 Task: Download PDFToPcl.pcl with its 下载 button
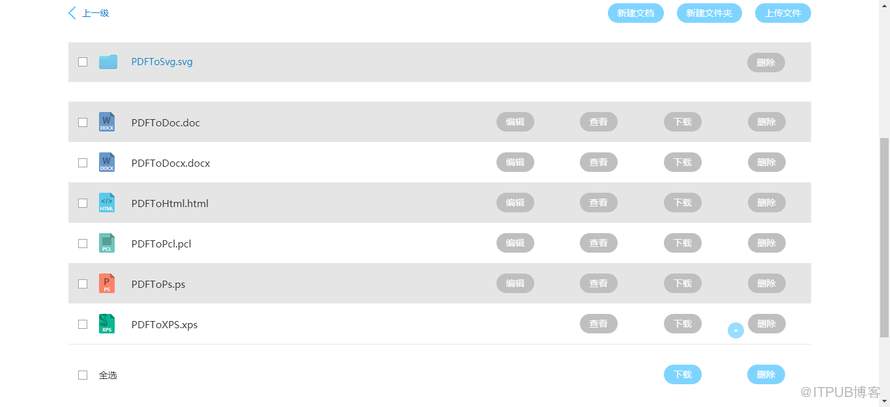point(682,243)
